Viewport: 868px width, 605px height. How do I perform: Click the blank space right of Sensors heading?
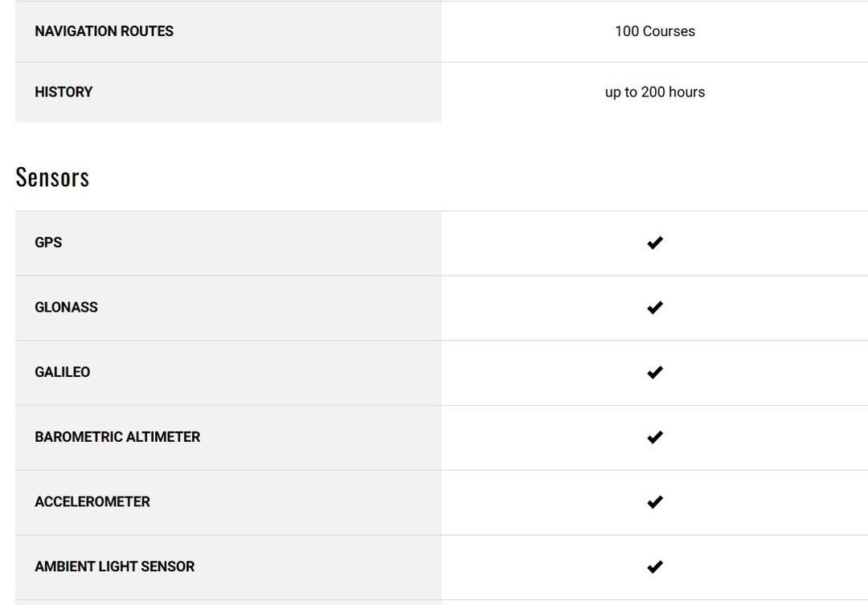point(482,178)
